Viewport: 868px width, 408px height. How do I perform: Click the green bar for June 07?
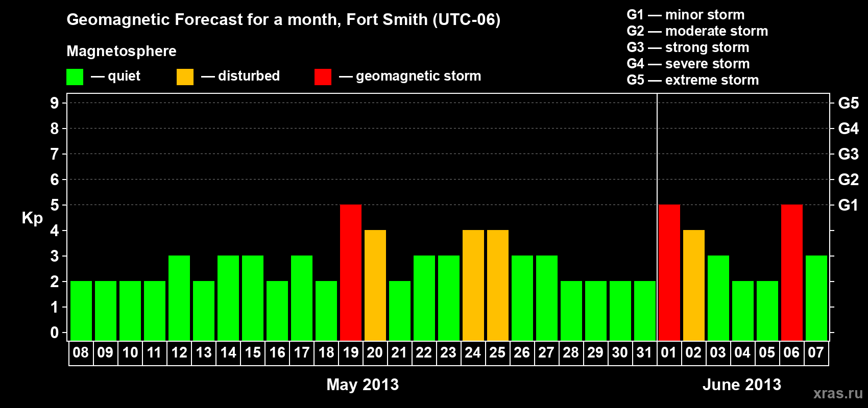pos(816,298)
